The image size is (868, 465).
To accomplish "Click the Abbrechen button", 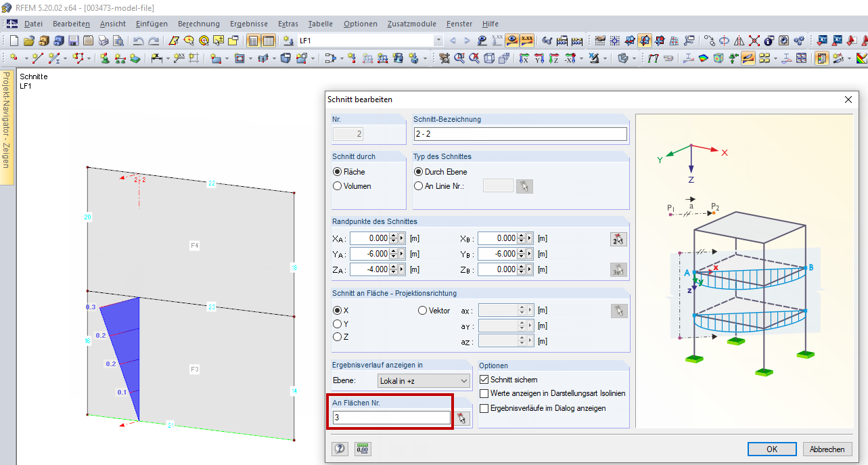I will coord(827,449).
